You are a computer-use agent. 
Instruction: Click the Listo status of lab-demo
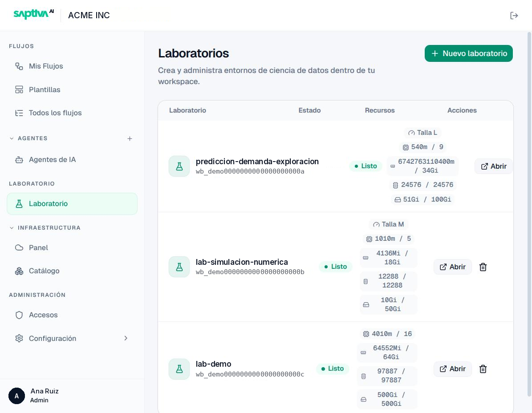click(x=332, y=368)
